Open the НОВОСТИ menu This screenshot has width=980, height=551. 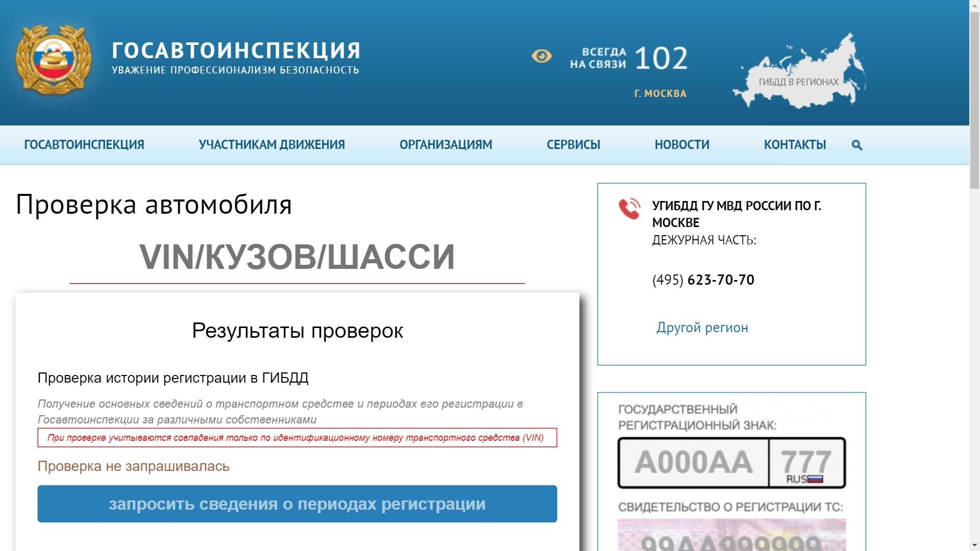(682, 145)
